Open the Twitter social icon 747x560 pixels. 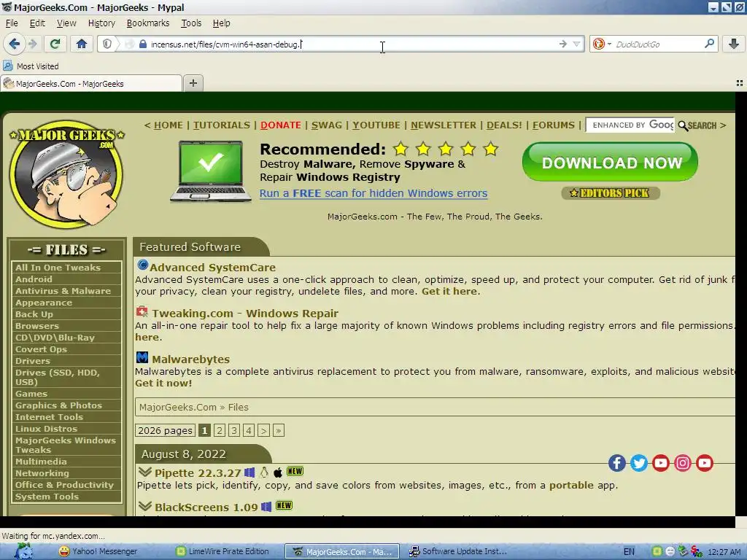pos(639,463)
